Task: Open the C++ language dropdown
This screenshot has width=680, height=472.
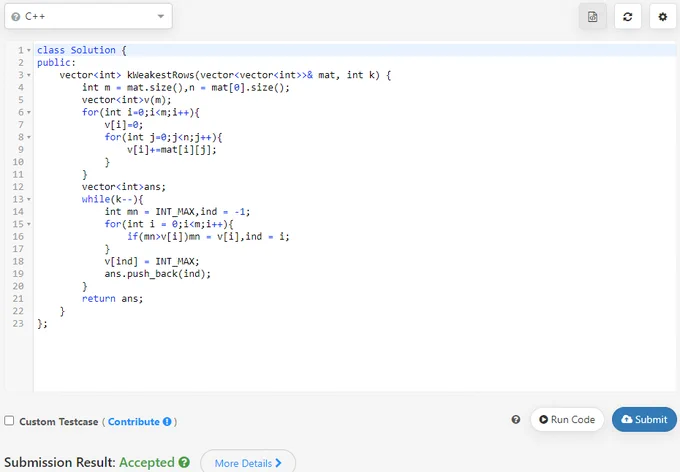Action: click(x=88, y=16)
